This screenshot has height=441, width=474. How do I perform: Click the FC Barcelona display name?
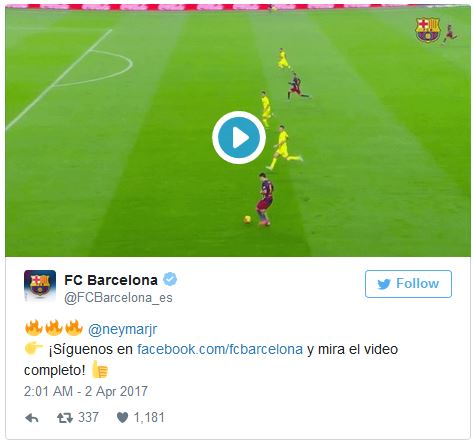[111, 280]
